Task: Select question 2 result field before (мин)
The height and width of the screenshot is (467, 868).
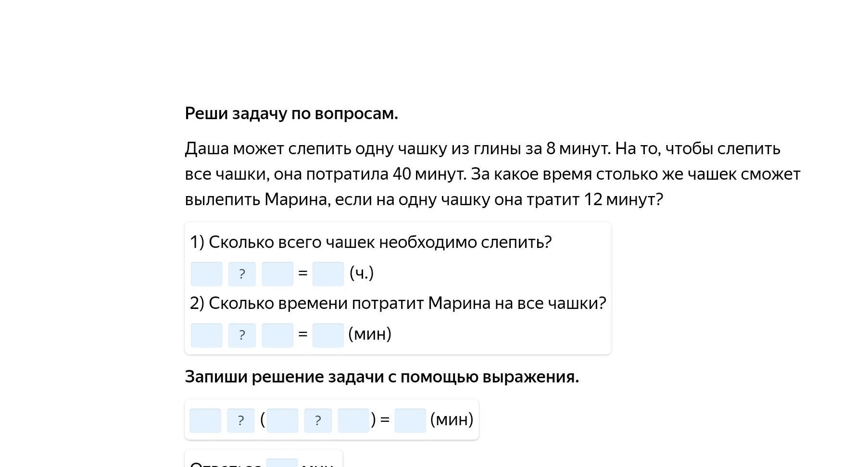Action: [328, 335]
